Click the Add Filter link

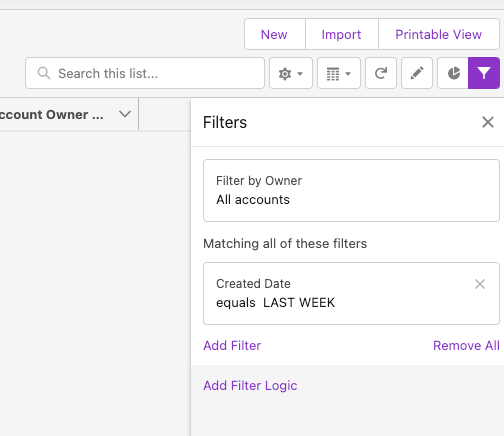point(232,346)
